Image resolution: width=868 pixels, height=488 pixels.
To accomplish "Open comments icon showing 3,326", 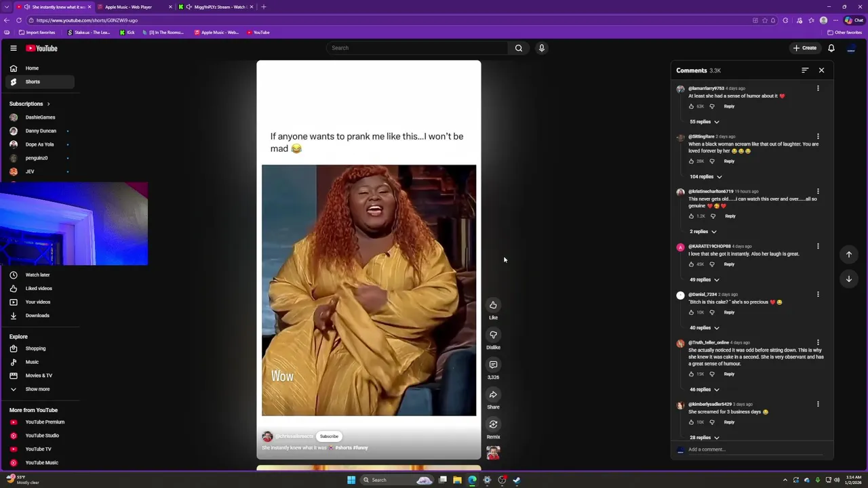I will [x=493, y=365].
